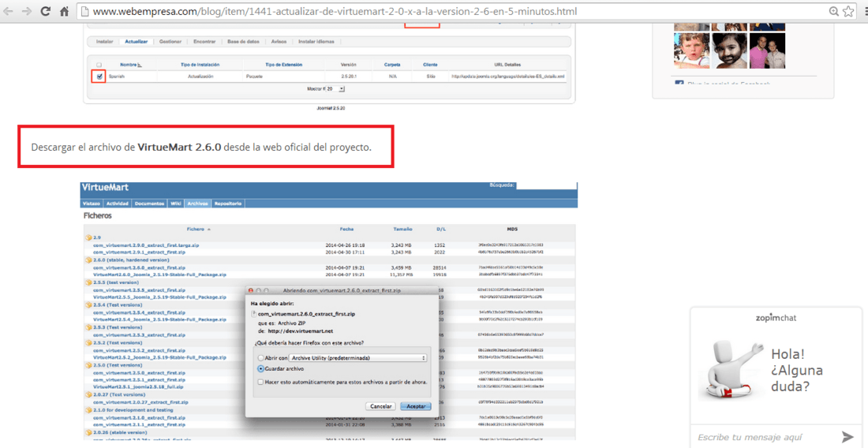
Task: Click the lifebuoy mascot image in chat widget
Action: (x=731, y=368)
